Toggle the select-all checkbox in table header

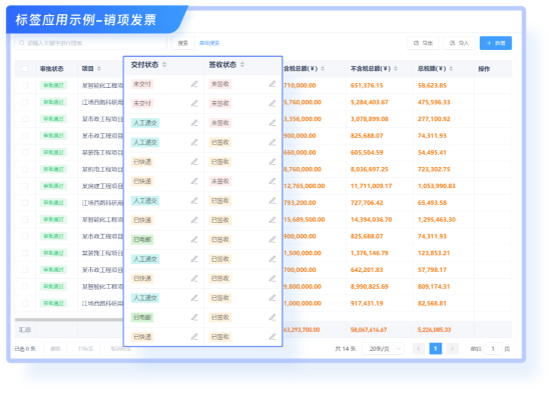point(25,69)
